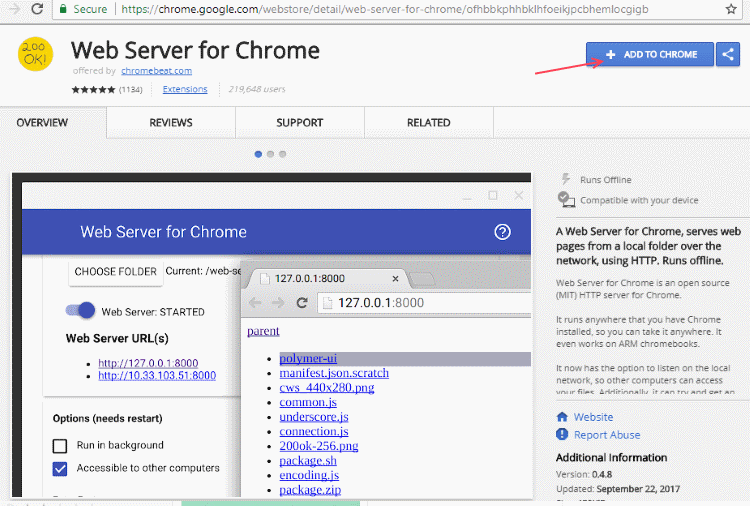Image resolution: width=750 pixels, height=506 pixels.
Task: Click ADD TO CHROME button
Action: 650,54
